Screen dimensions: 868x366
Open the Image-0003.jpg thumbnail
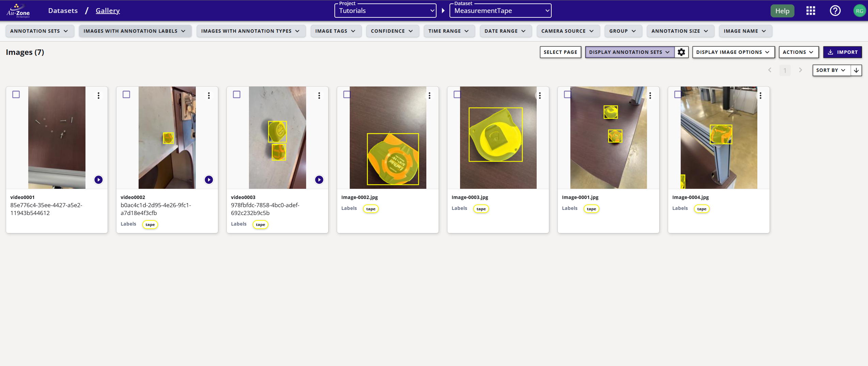tap(498, 138)
